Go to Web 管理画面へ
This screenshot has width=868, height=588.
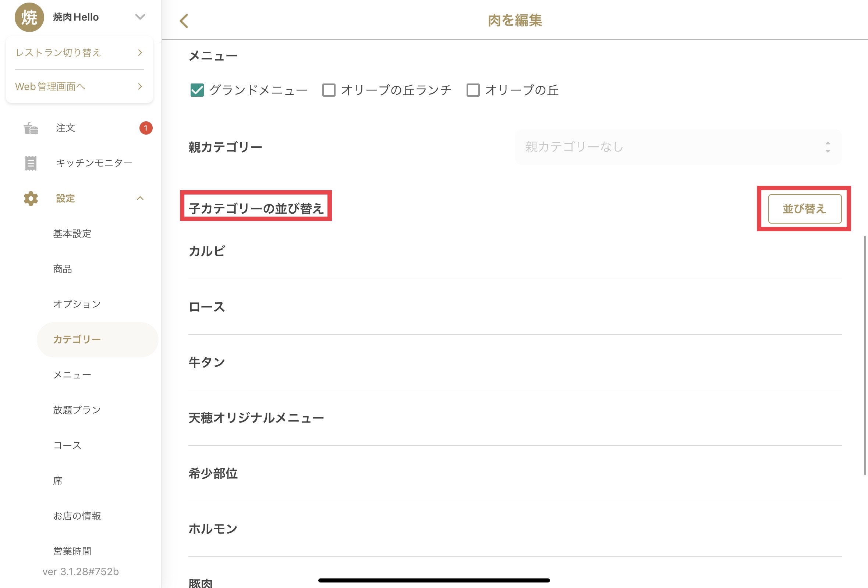tap(79, 87)
